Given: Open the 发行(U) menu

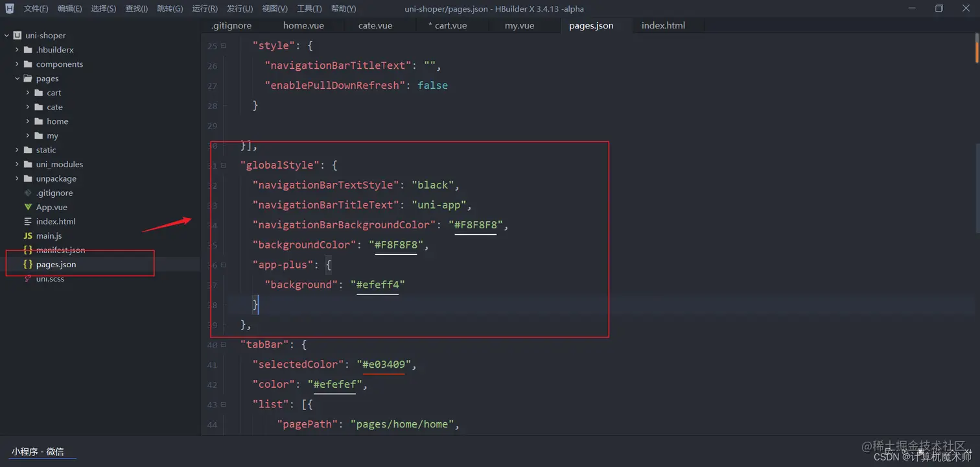Looking at the screenshot, I should pos(240,8).
